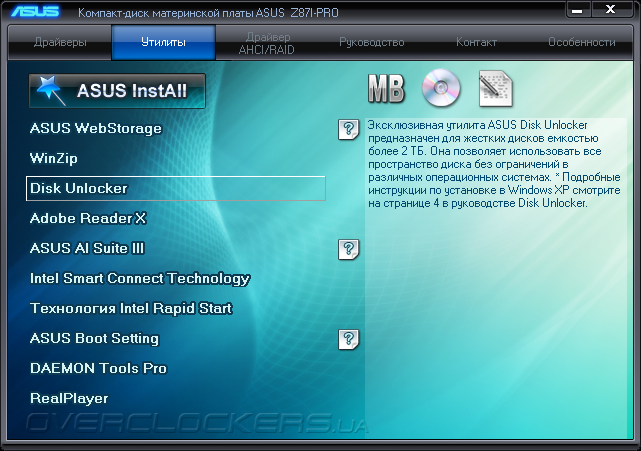Select Технология Intel Rapid Start
Viewport: 641px width, 451px height.
coord(131,308)
